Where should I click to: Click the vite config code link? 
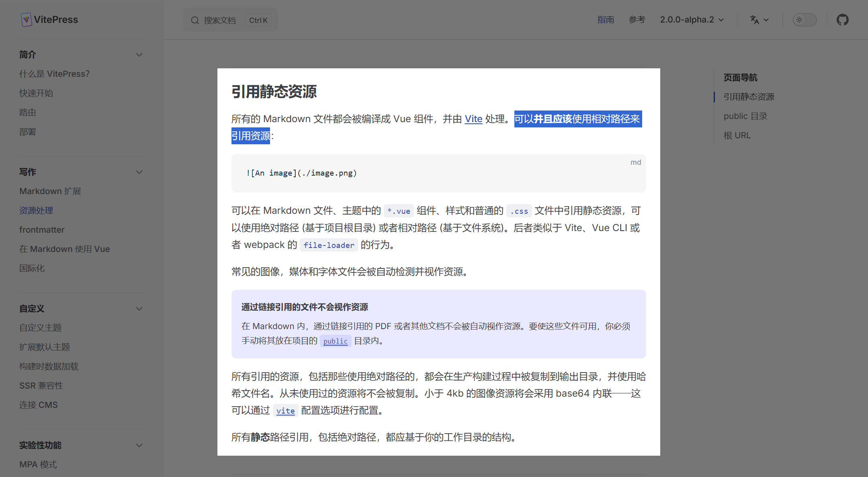[285, 411]
